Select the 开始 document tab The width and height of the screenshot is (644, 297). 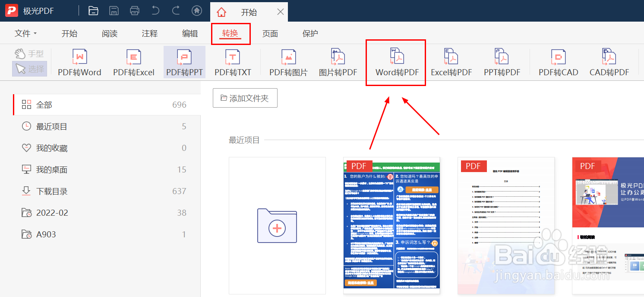click(249, 12)
